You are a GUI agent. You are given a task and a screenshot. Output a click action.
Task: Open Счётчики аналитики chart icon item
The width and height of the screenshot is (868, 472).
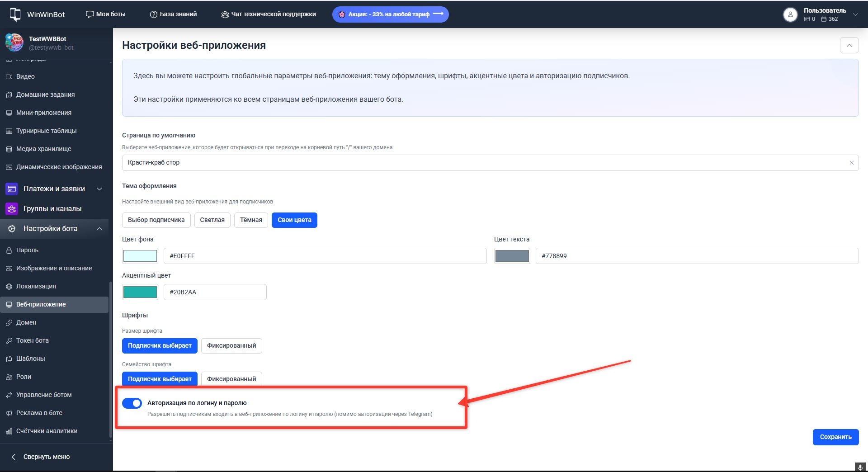pyautogui.click(x=9, y=431)
